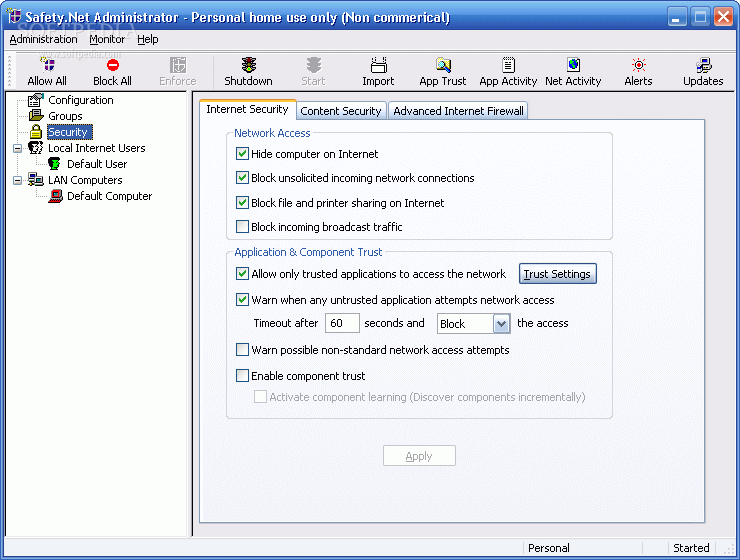The height and width of the screenshot is (560, 740).
Task: Enable Block incoming broadcast traffic
Action: click(x=243, y=226)
